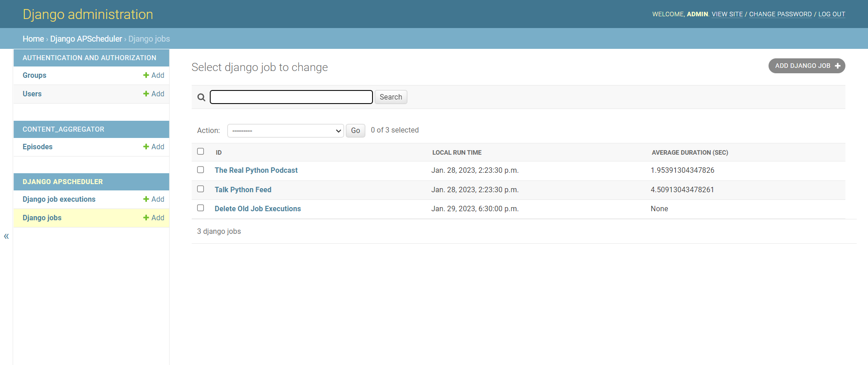The width and height of the screenshot is (868, 365).
Task: Tick the Delete Old Job Executions checkbox
Action: [201, 208]
